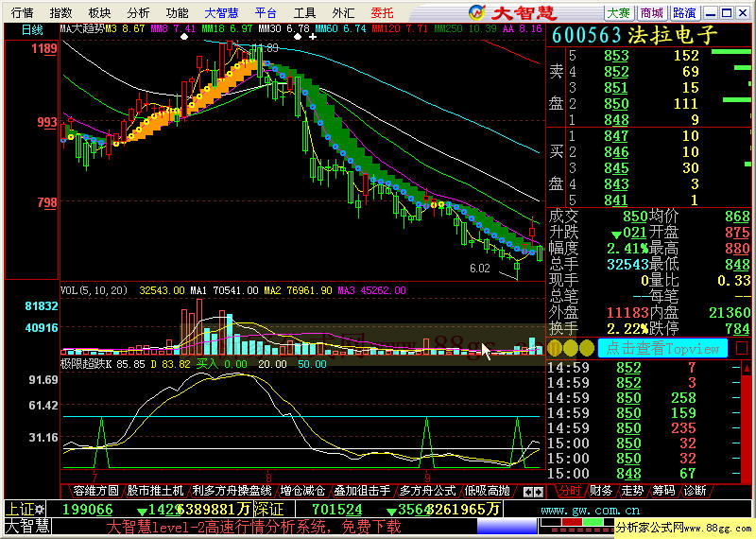Click the 外盘 value 11183

coord(627,313)
